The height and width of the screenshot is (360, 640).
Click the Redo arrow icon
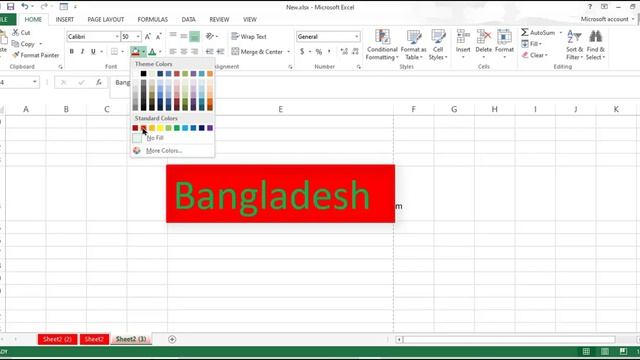point(44,7)
